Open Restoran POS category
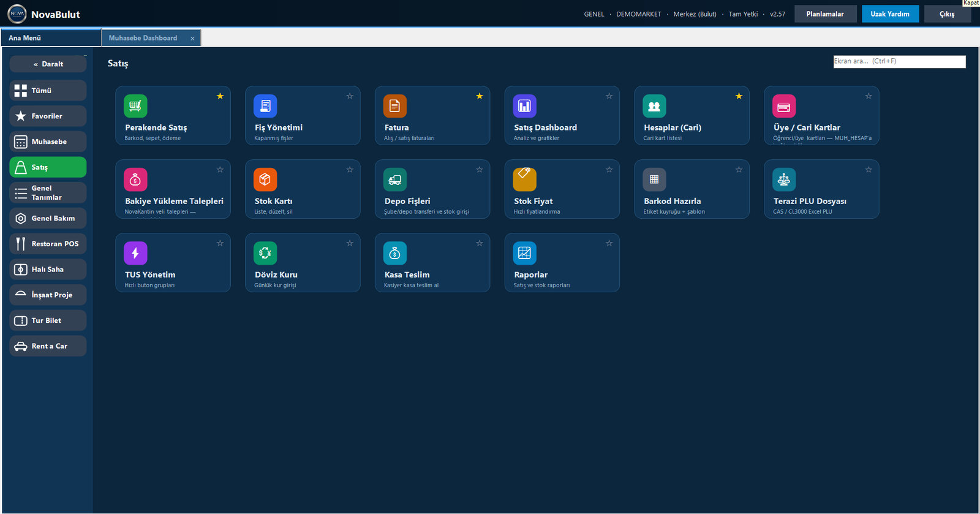The width and height of the screenshot is (980, 514). pos(48,244)
